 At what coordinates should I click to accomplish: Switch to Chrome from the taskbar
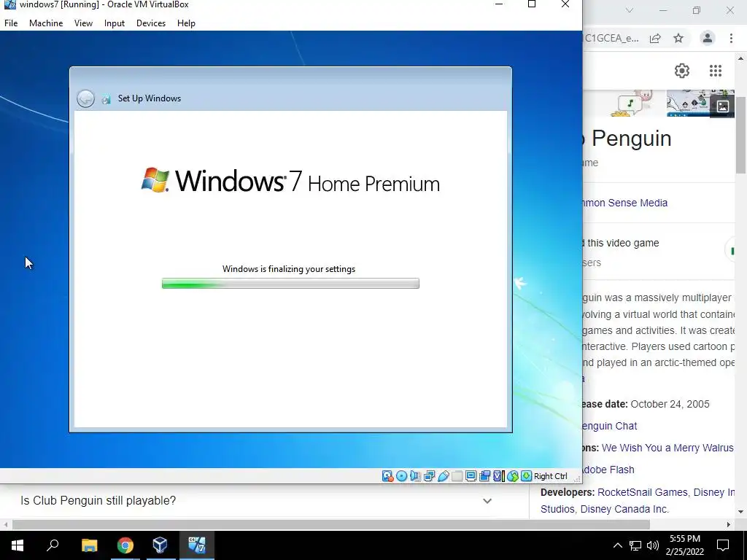click(x=125, y=545)
